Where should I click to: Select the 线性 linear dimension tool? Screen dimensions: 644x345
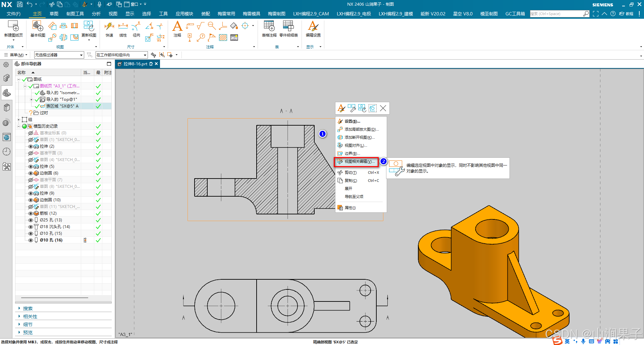click(x=123, y=26)
